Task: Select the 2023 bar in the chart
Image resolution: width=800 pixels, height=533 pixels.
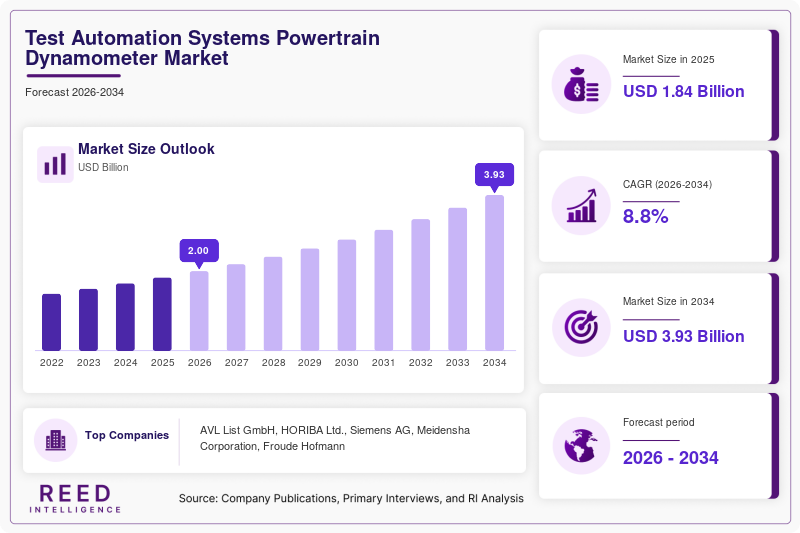Action: point(88,320)
